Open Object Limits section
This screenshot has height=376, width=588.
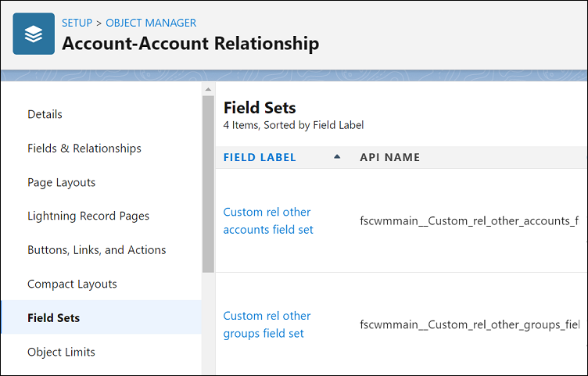[x=61, y=352]
